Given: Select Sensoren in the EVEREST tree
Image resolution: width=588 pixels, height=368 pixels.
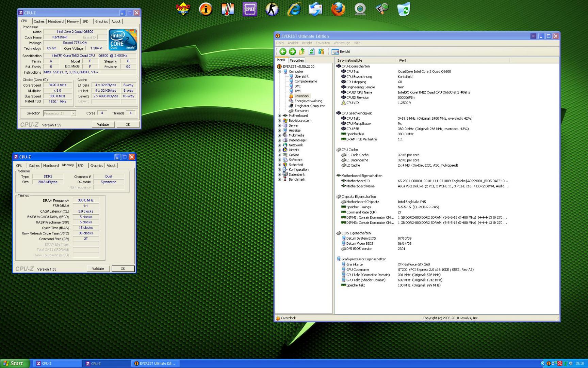Looking at the screenshot, I should 301,111.
